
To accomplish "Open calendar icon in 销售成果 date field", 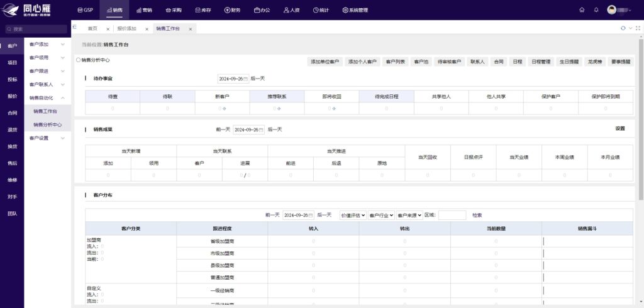I will [261, 129].
